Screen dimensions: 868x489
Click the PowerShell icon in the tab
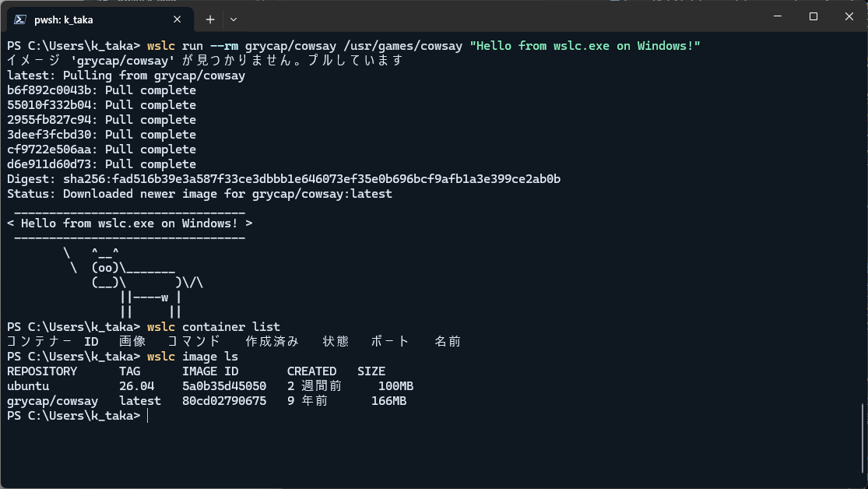(20, 19)
